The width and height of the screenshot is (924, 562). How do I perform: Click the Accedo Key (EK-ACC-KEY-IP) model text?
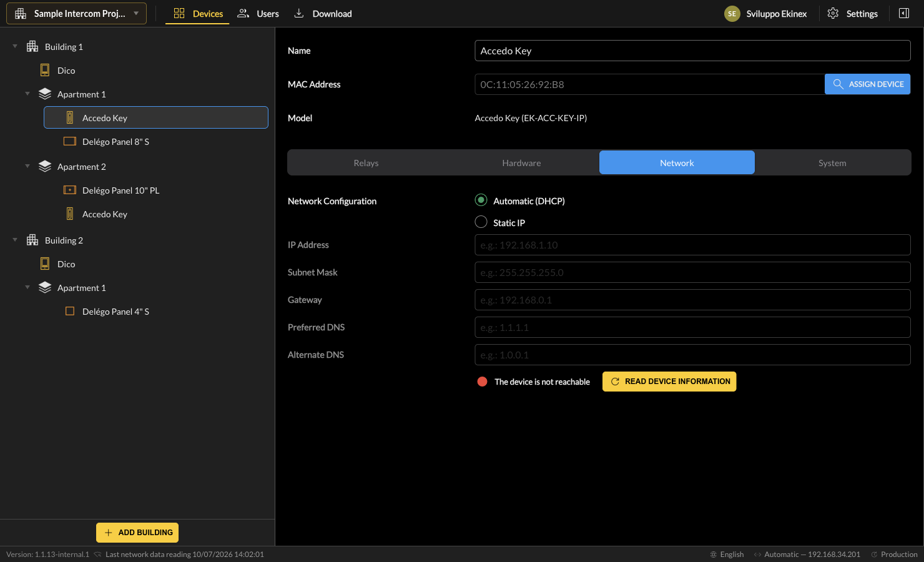click(x=531, y=118)
